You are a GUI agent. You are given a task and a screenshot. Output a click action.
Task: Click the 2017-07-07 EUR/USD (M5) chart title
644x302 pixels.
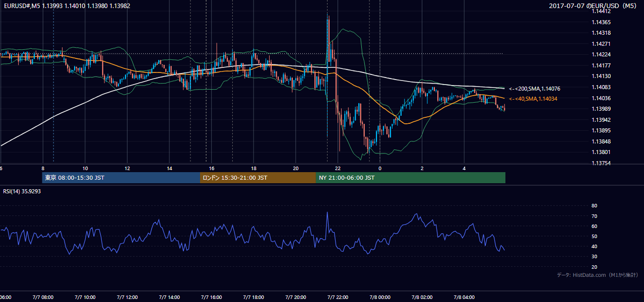[594, 6]
